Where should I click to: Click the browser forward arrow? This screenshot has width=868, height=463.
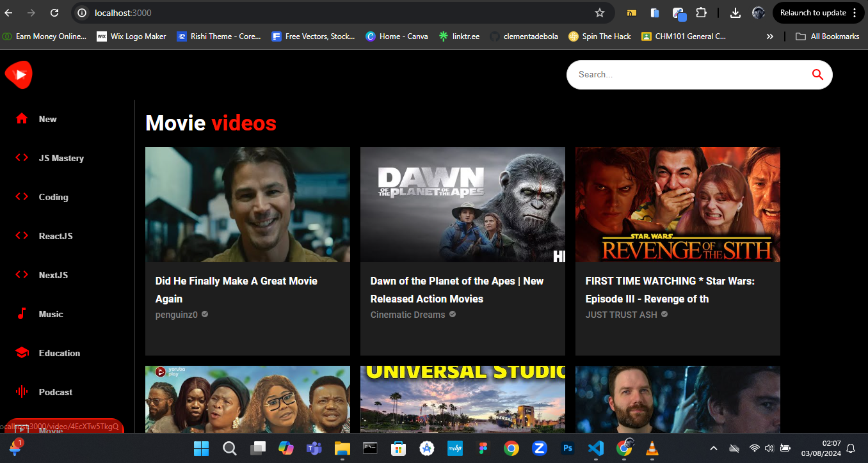[x=32, y=13]
